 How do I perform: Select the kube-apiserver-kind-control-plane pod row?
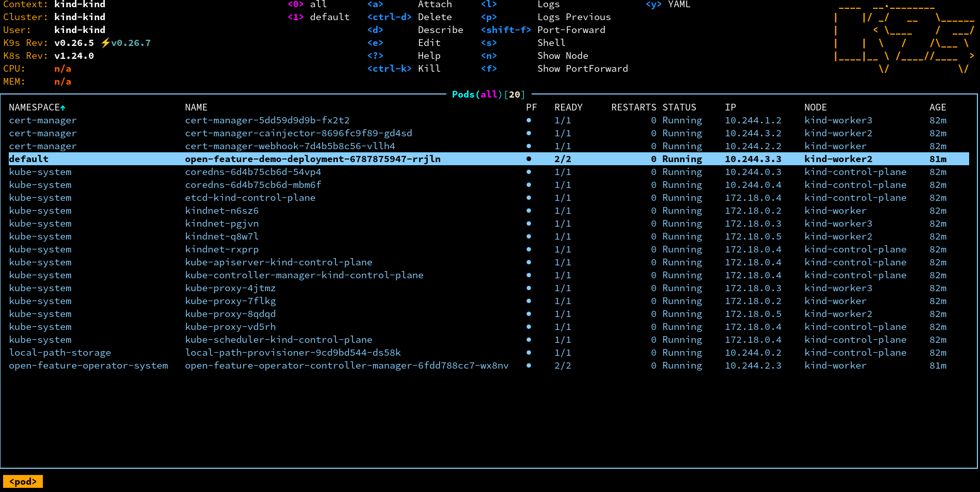(278, 262)
